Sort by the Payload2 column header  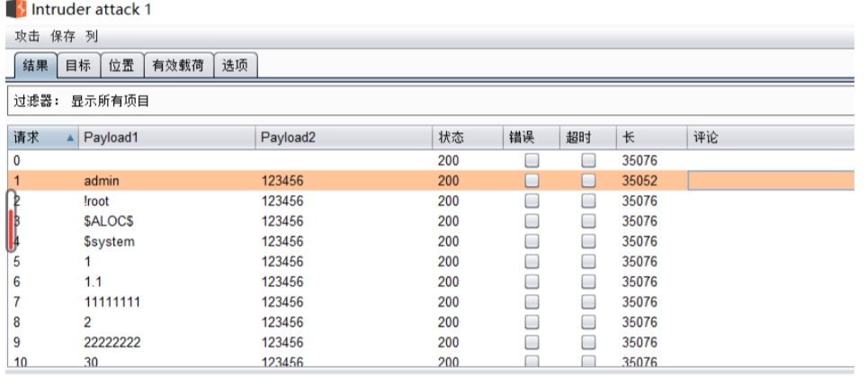pos(344,138)
